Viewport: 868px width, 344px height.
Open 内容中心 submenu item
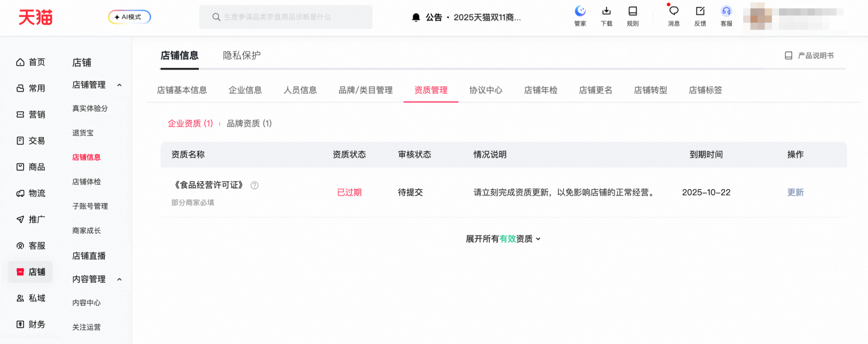tap(87, 303)
